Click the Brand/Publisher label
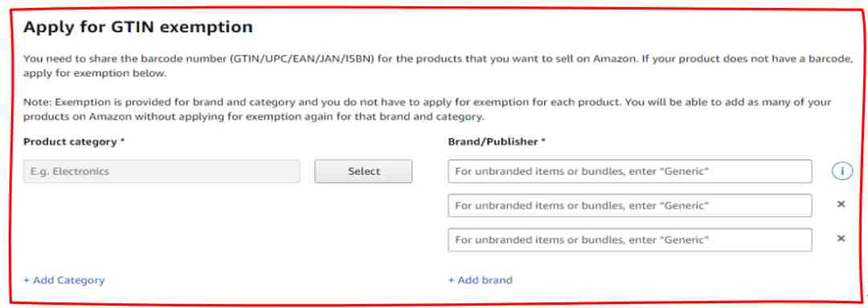Image resolution: width=868 pixels, height=308 pixels. 493,142
